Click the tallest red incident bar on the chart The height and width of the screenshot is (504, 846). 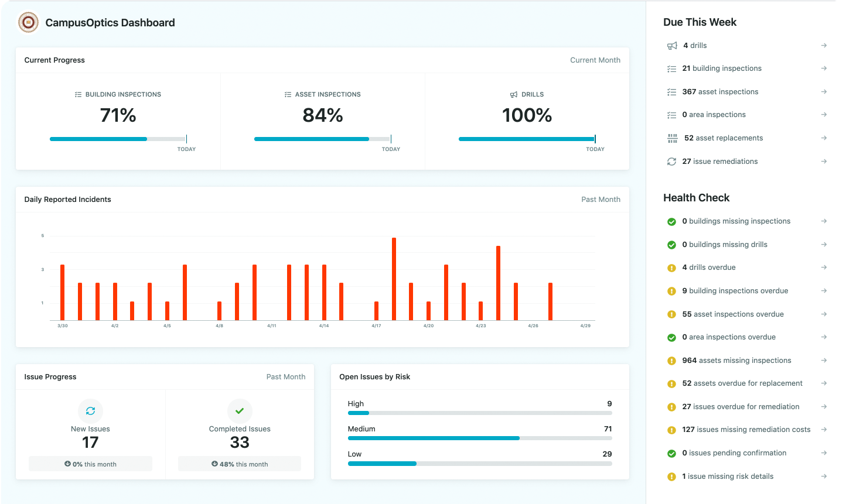[x=394, y=279]
